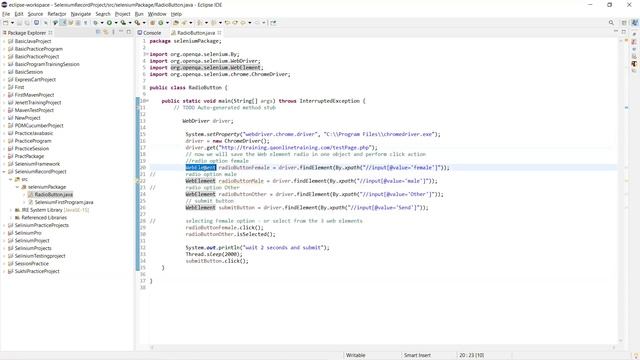Click the Forward navigation arrow in the toolbar

point(257,23)
